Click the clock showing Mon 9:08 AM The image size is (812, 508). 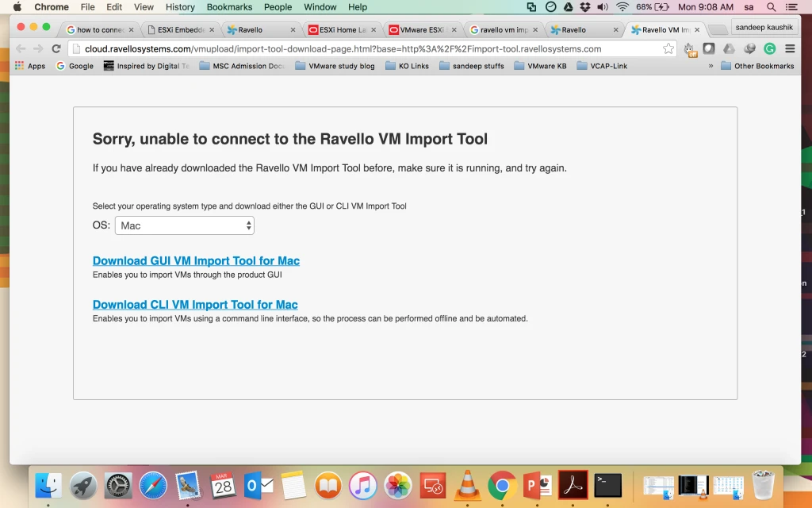[705, 7]
